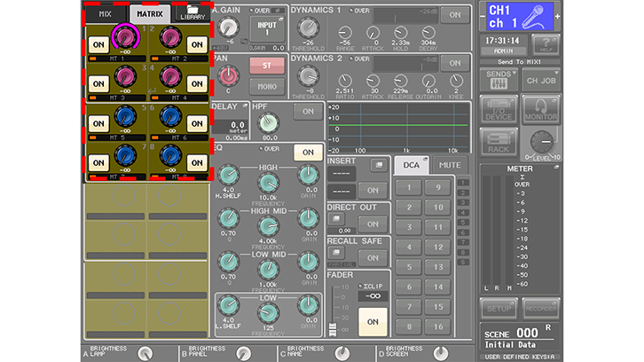Select the MT 6 blue send knob
Image resolution: width=644 pixels, height=362 pixels.
point(170,116)
